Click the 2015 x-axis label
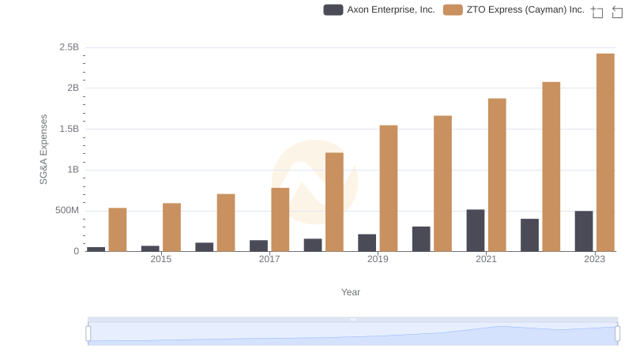Image resolution: width=632 pixels, height=364 pixels. (x=161, y=259)
